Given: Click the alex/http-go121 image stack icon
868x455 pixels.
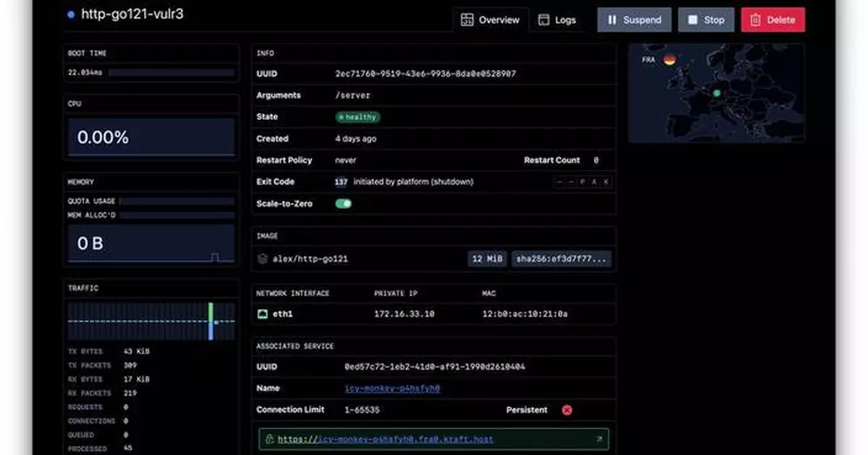Looking at the screenshot, I should [x=263, y=258].
